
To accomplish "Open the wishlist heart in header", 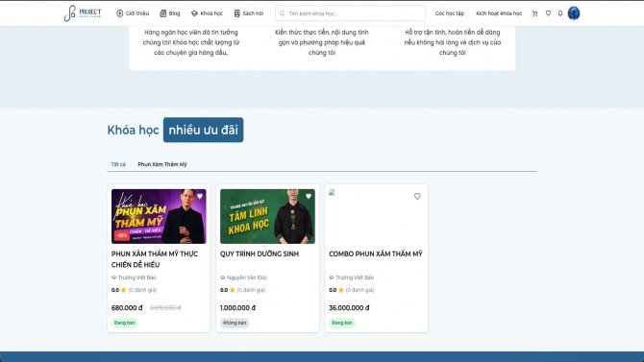I will click(x=548, y=13).
